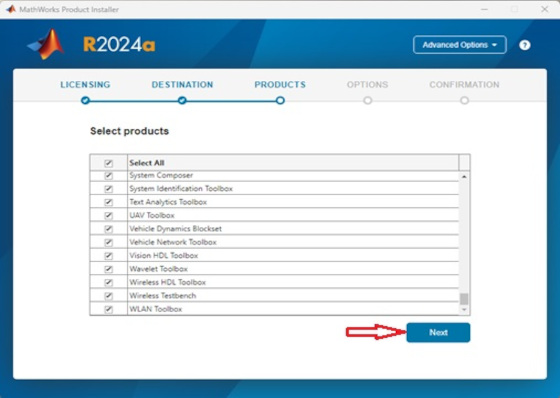Click the help question mark icon

[524, 45]
